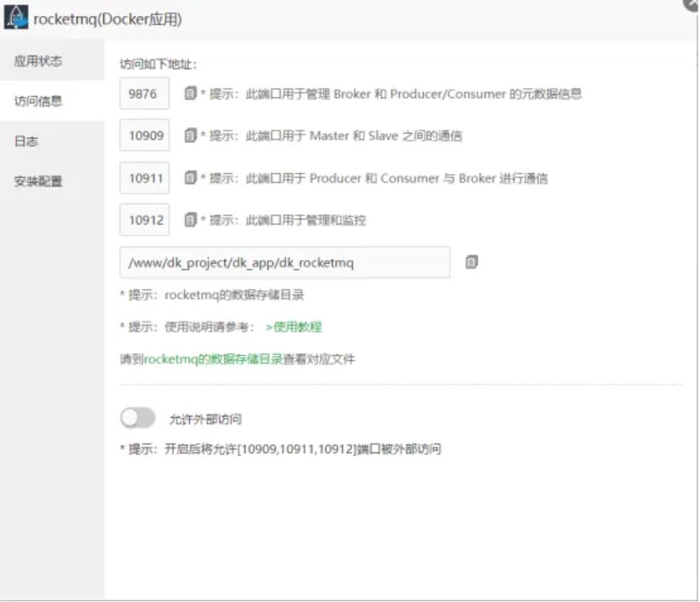Switch to the 访问信息 tab
Screen dimensions: 700x602
pyautogui.click(x=52, y=101)
